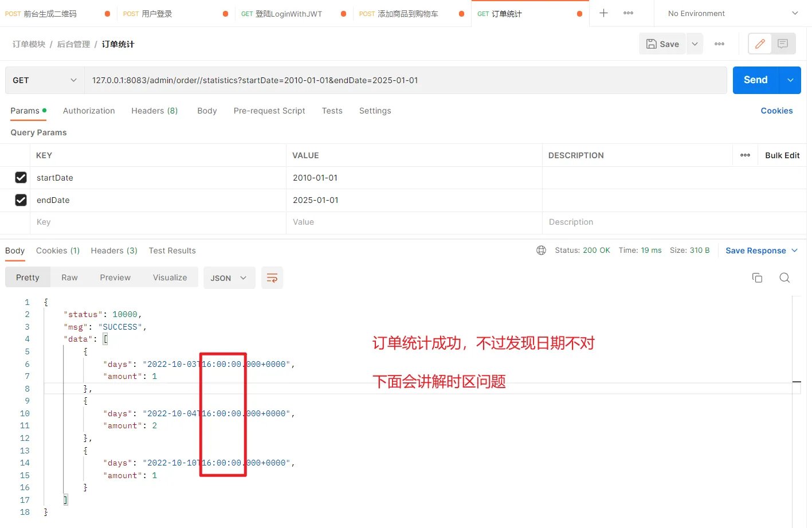Open the No Environment dropdown
Screen dimensions: 812x528
click(733, 13)
